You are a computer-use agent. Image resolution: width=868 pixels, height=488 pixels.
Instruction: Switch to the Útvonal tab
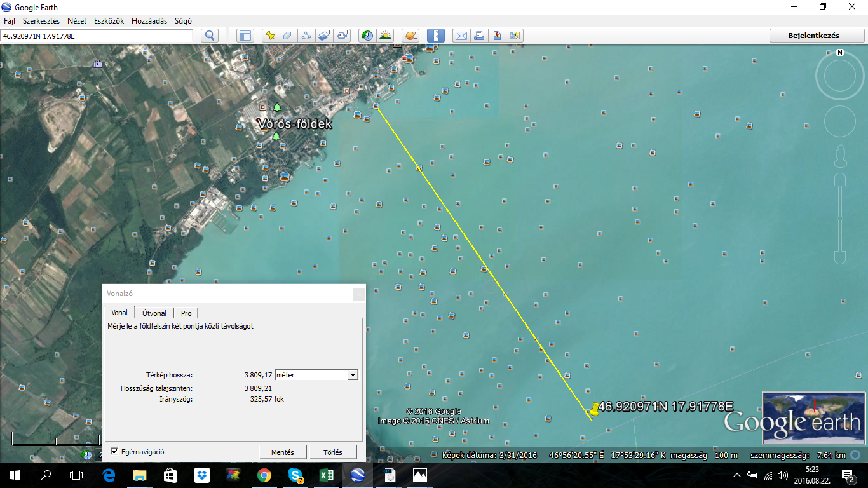tap(154, 313)
